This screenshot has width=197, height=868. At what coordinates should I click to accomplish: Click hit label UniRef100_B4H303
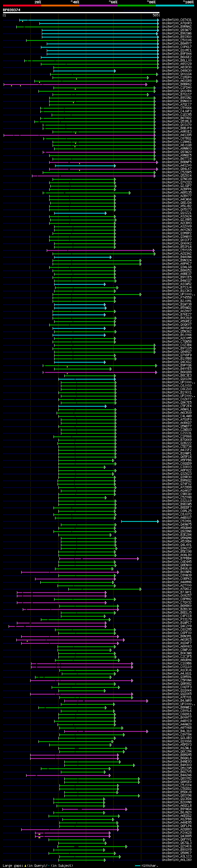click(177, 765)
